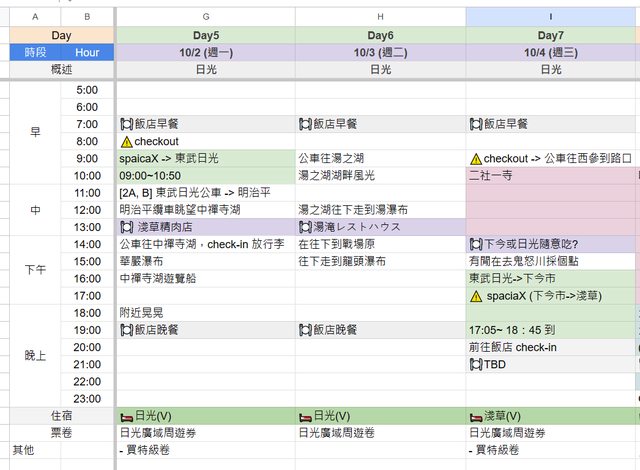The width and height of the screenshot is (640, 470).
Task: Select the pink 二社一寺 cell
Action: coord(551,176)
